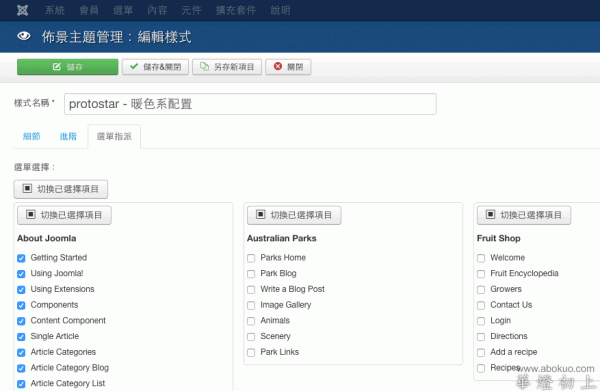The width and height of the screenshot is (600, 391).
Task: Uncheck Article Categories checkbox
Action: pyautogui.click(x=21, y=352)
